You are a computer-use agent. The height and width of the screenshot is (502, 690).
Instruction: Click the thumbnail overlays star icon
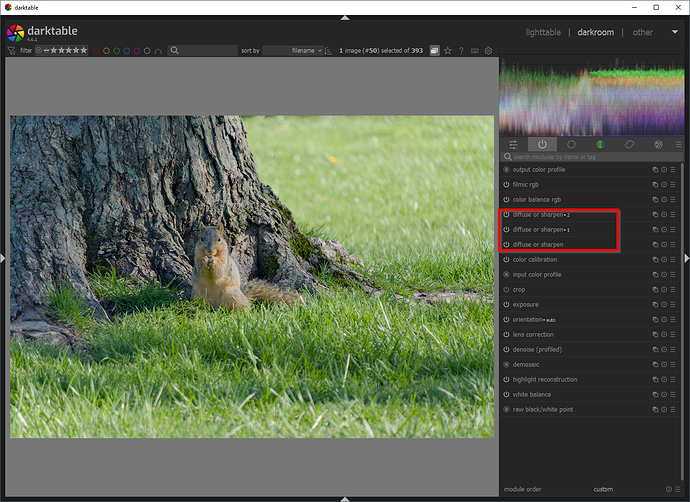coord(448,51)
